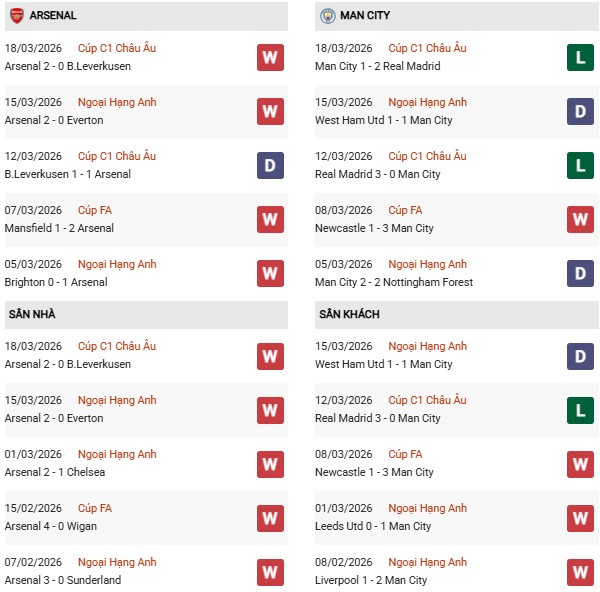The height and width of the screenshot is (592, 600).
Task: Click the W badge for Brighton 0 - 1 Arsenal
Action: [270, 273]
